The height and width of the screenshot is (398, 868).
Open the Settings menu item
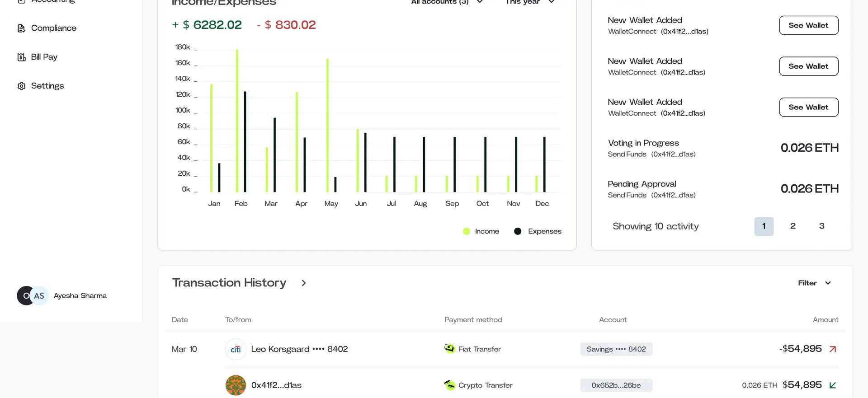[47, 86]
